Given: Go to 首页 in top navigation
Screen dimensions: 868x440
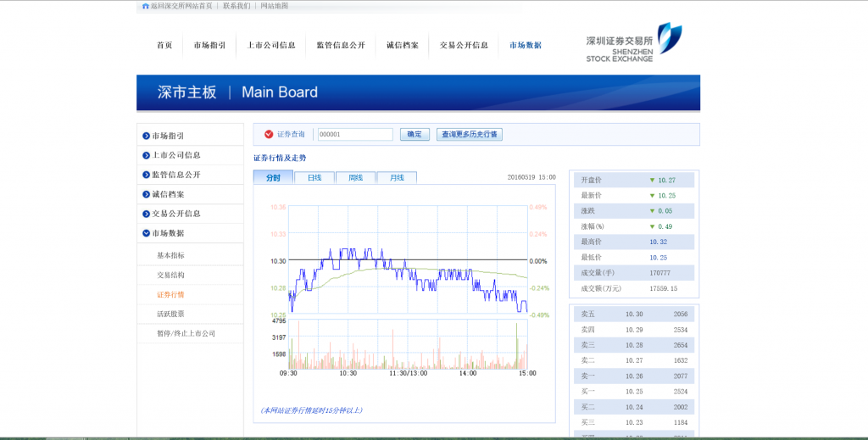Looking at the screenshot, I should click(164, 46).
